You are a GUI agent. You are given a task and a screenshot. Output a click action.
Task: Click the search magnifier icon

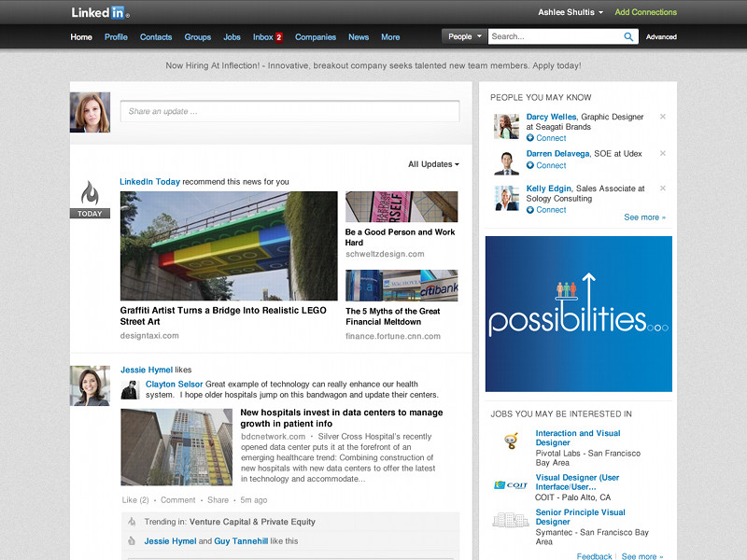[628, 36]
